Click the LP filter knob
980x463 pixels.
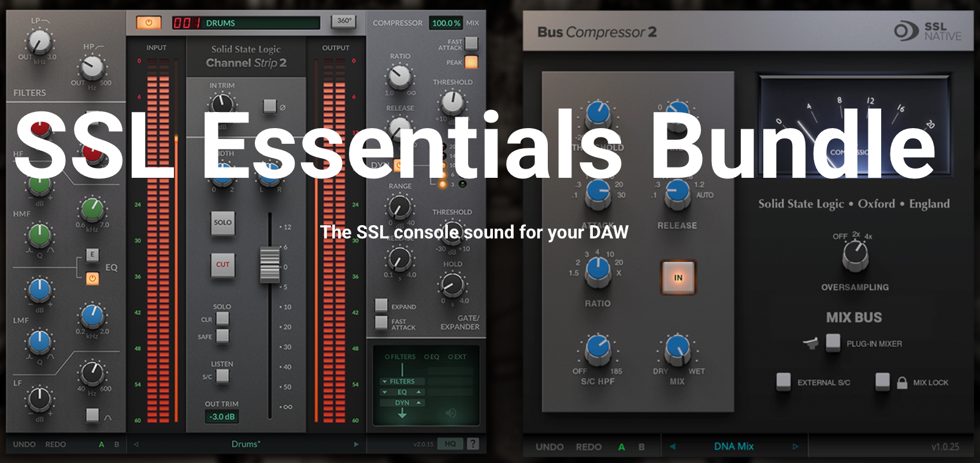39,42
